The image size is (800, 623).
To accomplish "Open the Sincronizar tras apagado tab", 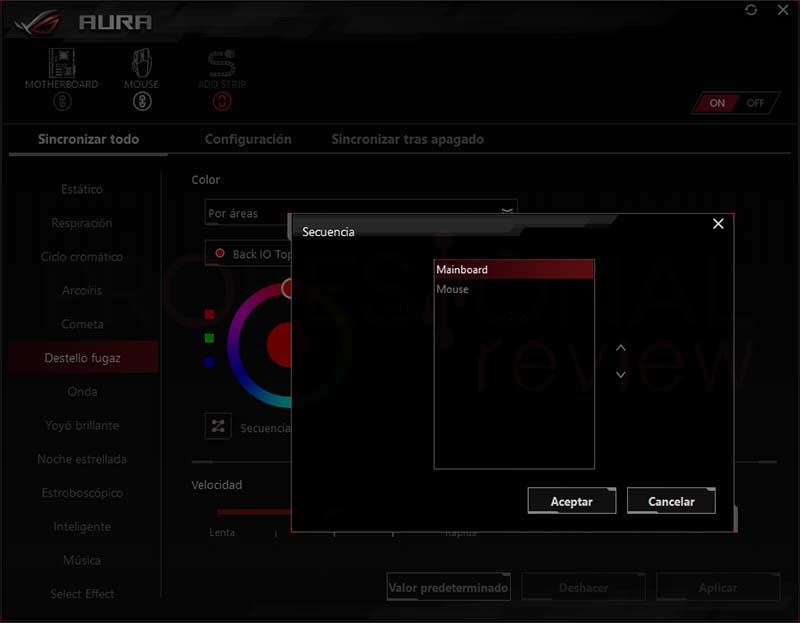I will [x=408, y=139].
